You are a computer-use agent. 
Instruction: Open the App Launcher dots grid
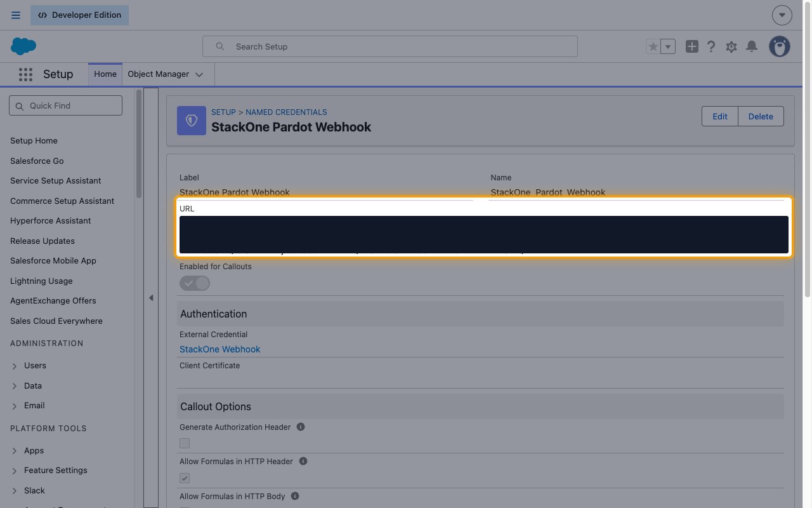[x=25, y=74]
